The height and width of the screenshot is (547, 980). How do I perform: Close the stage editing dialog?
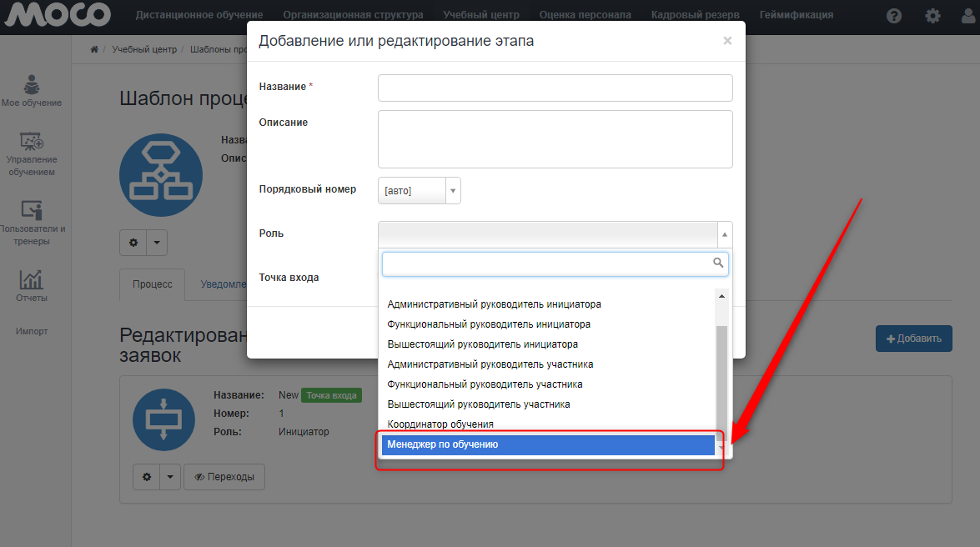(727, 41)
